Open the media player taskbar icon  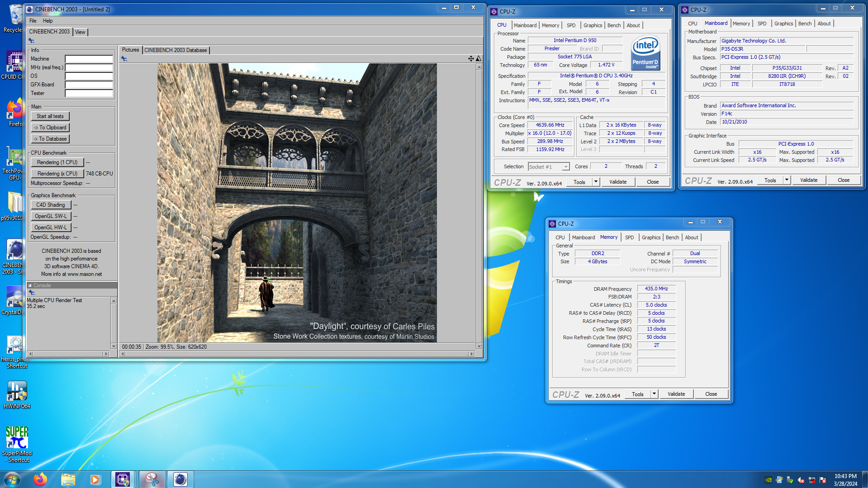pos(95,479)
